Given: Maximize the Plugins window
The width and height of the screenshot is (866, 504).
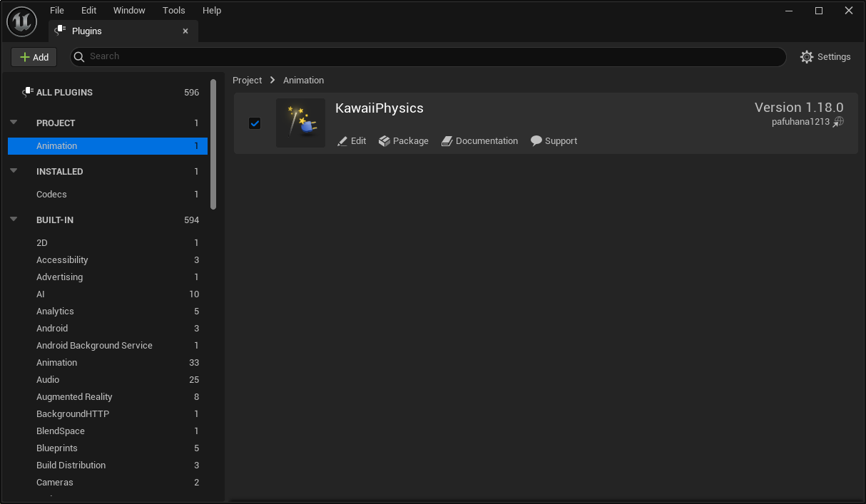Looking at the screenshot, I should (819, 11).
